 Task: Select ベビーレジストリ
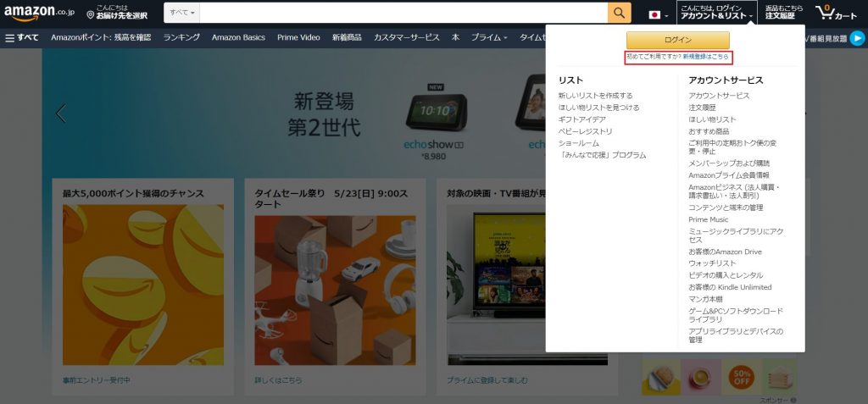pyautogui.click(x=585, y=132)
